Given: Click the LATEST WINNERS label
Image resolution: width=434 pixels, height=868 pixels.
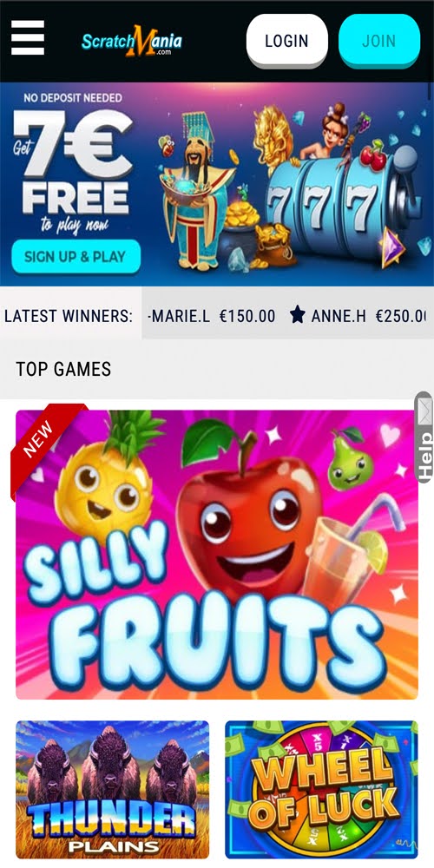Looking at the screenshot, I should point(69,316).
